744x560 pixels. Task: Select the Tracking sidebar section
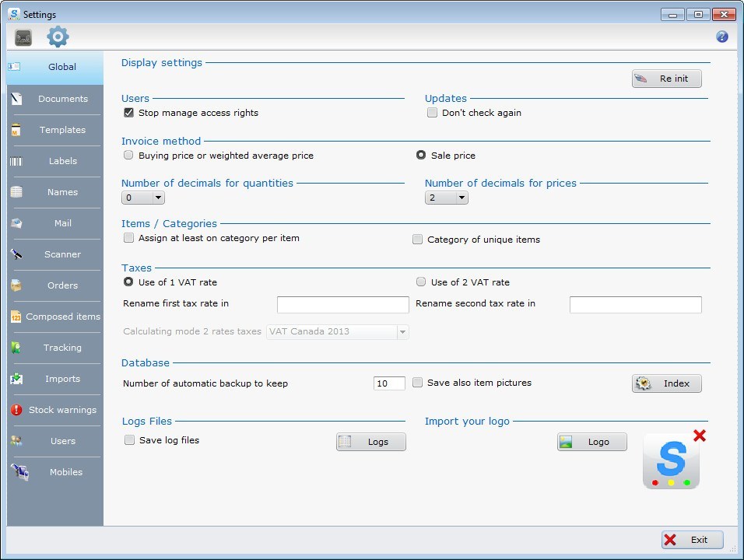61,348
